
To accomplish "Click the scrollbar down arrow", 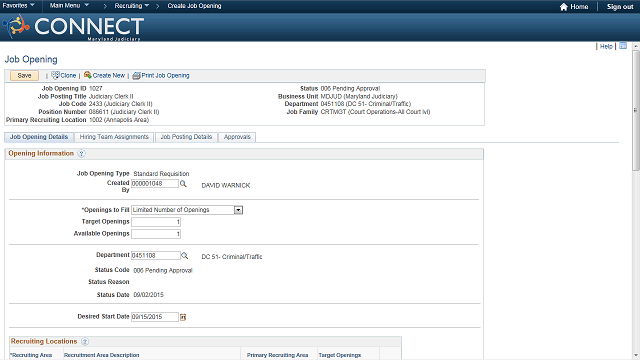I will 636,356.
